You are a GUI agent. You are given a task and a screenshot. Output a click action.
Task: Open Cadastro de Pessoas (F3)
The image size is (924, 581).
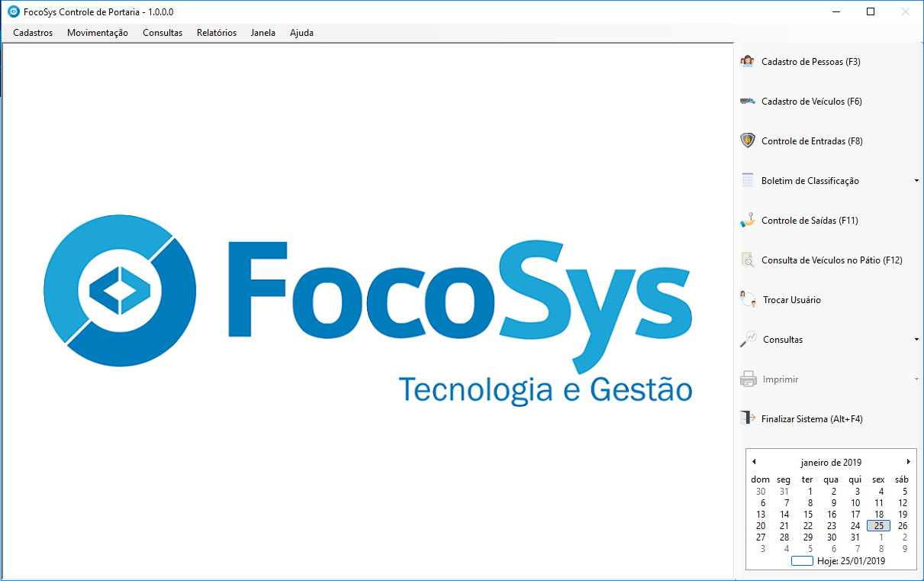(811, 62)
